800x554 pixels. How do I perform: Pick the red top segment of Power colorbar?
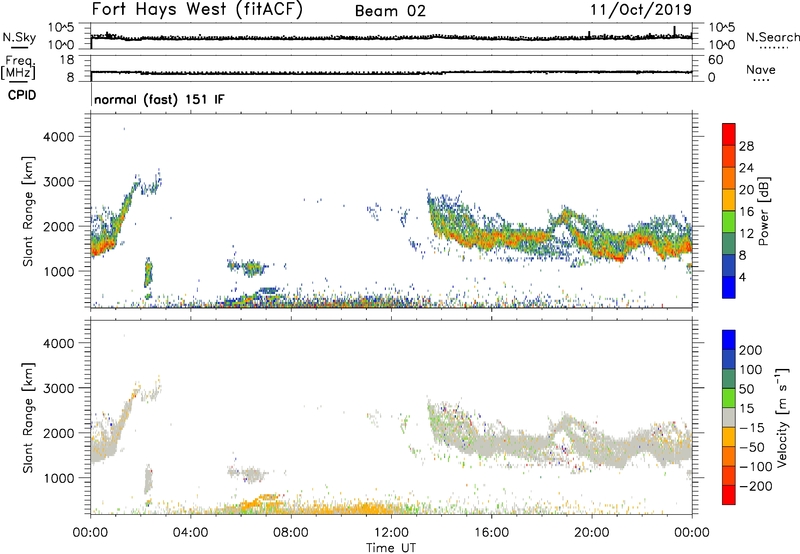(729, 134)
